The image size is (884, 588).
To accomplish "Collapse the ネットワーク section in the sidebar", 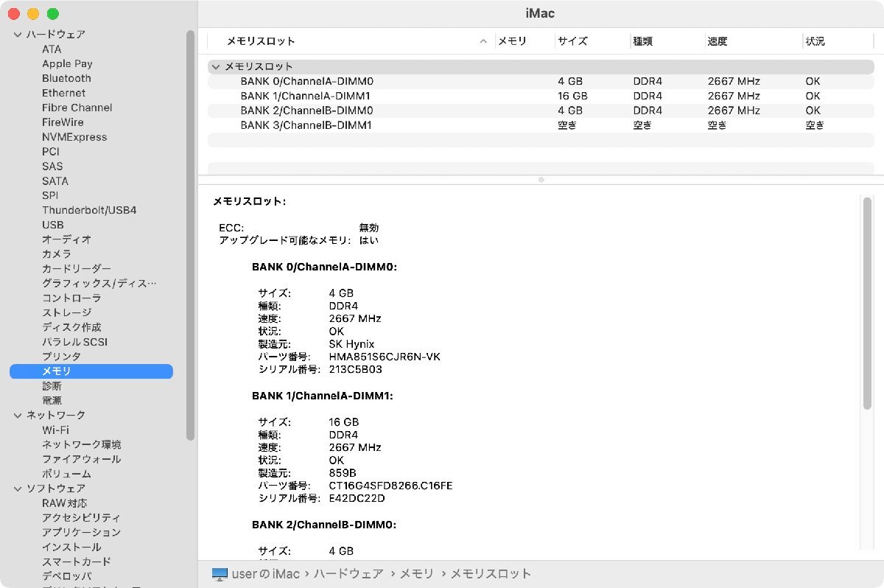I will 16,415.
